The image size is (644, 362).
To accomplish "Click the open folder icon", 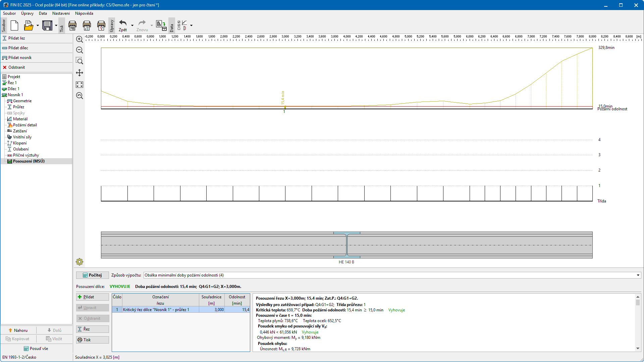I will click(29, 25).
